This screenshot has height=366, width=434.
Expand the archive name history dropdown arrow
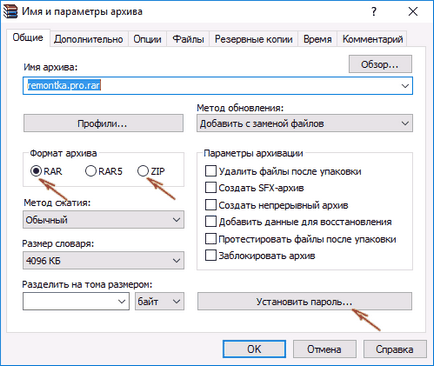pos(405,86)
